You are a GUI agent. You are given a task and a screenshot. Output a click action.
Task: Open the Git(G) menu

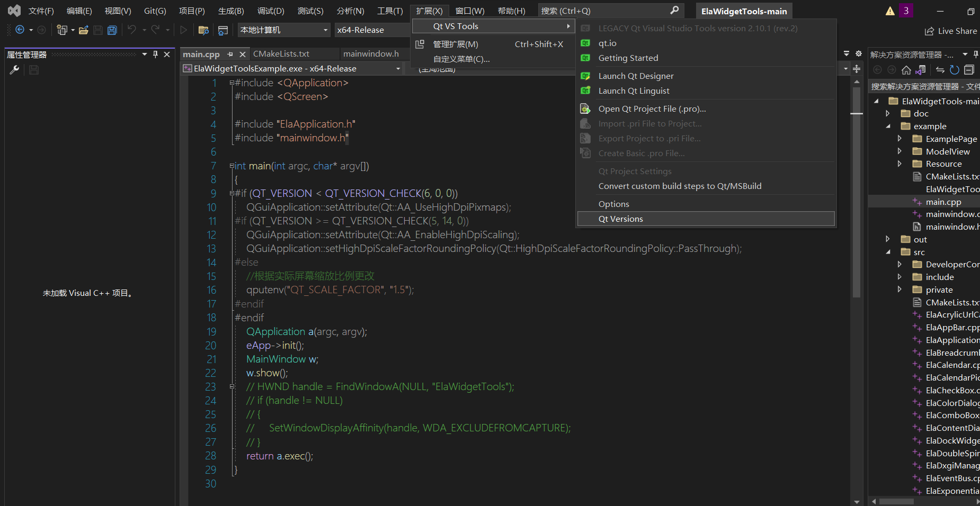pos(155,11)
